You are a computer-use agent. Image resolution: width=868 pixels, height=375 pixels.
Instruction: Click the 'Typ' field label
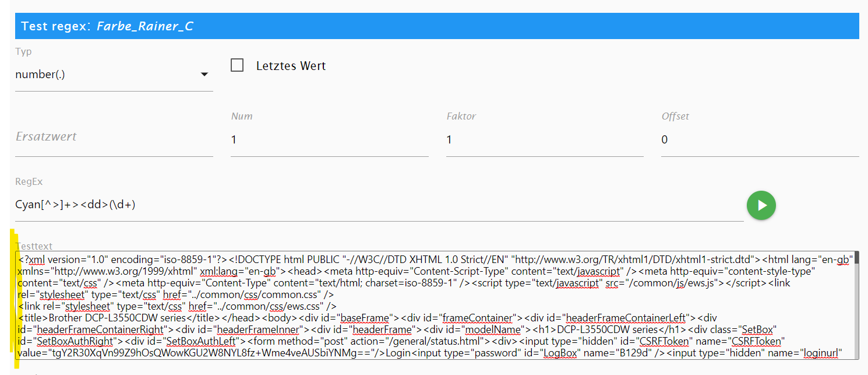(23, 52)
